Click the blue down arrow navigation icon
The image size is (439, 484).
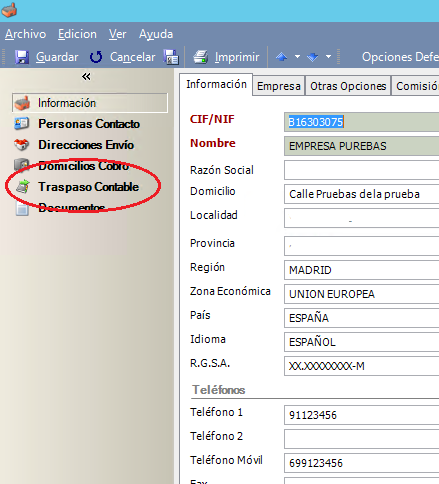312,57
